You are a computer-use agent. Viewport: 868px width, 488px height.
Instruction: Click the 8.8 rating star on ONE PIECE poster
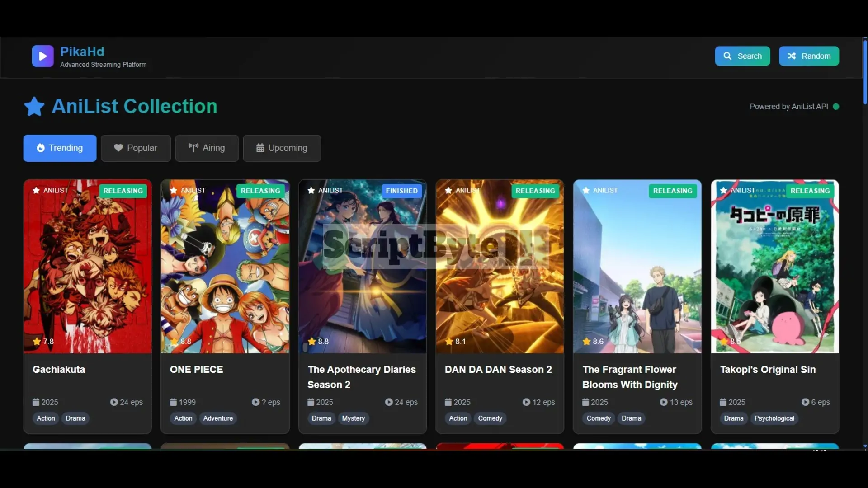pos(175,342)
